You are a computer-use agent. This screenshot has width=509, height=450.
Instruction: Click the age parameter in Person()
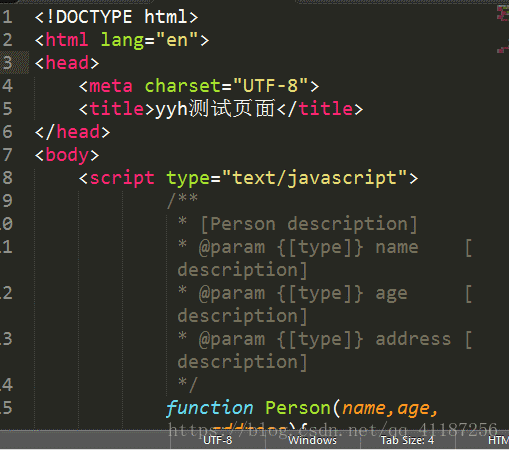(413, 409)
